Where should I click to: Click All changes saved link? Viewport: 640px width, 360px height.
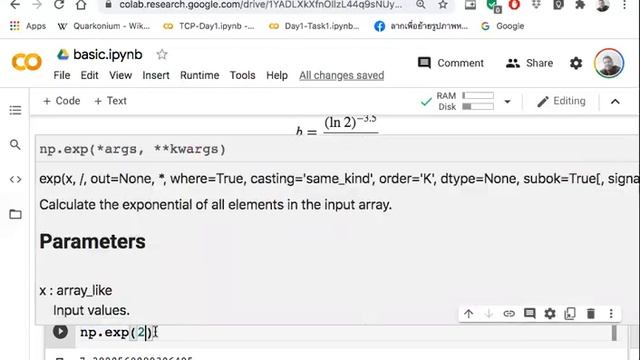coord(342,76)
